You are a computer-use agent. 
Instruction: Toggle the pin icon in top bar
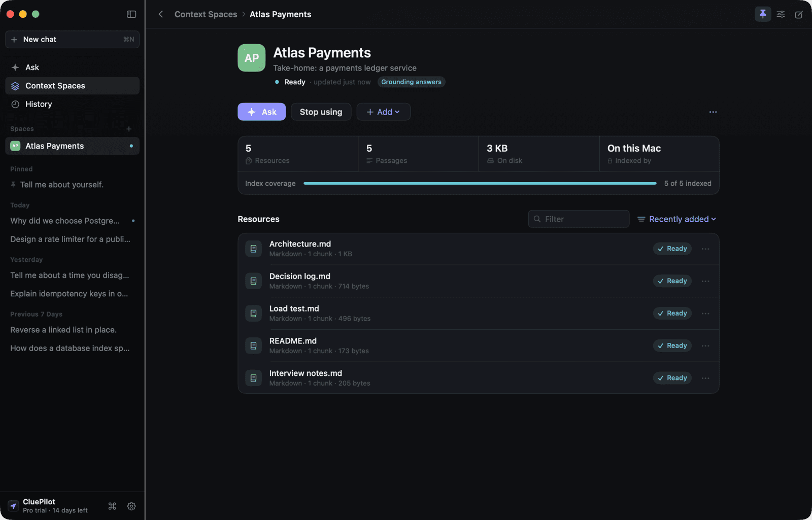(763, 14)
